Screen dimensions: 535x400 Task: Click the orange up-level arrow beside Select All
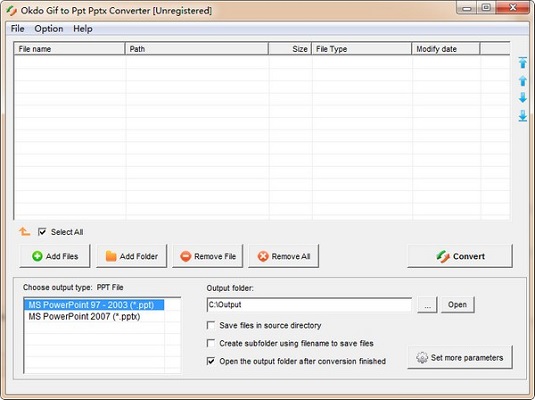[x=25, y=232]
